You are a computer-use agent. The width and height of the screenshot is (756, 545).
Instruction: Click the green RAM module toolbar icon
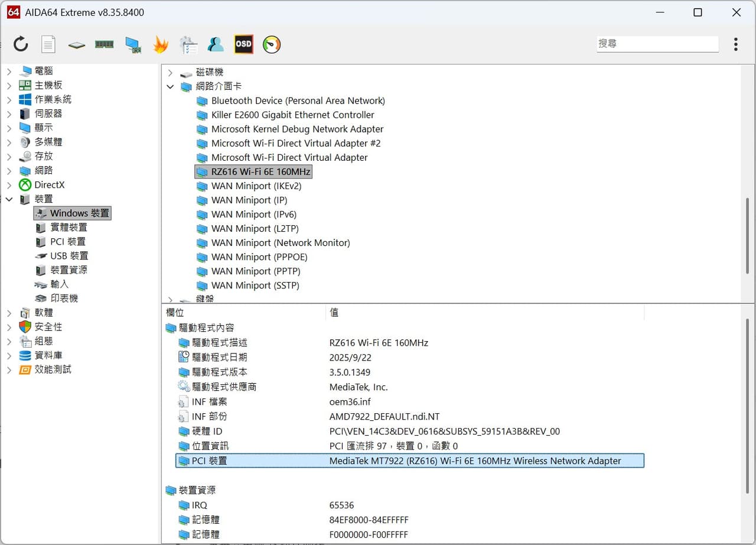(x=104, y=44)
